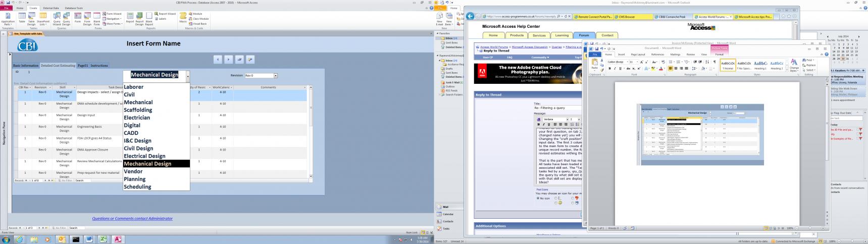Click the Title field in forum reply
Screen dimensions: 868x244
pyautogui.click(x=558, y=108)
